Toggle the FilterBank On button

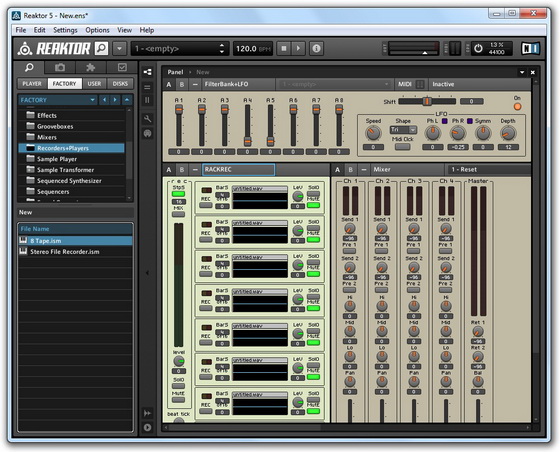[517, 106]
